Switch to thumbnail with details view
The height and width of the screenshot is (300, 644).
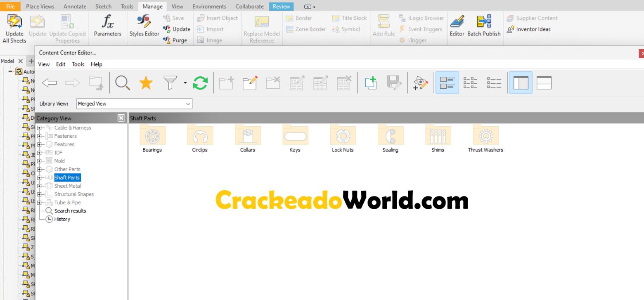coord(447,83)
